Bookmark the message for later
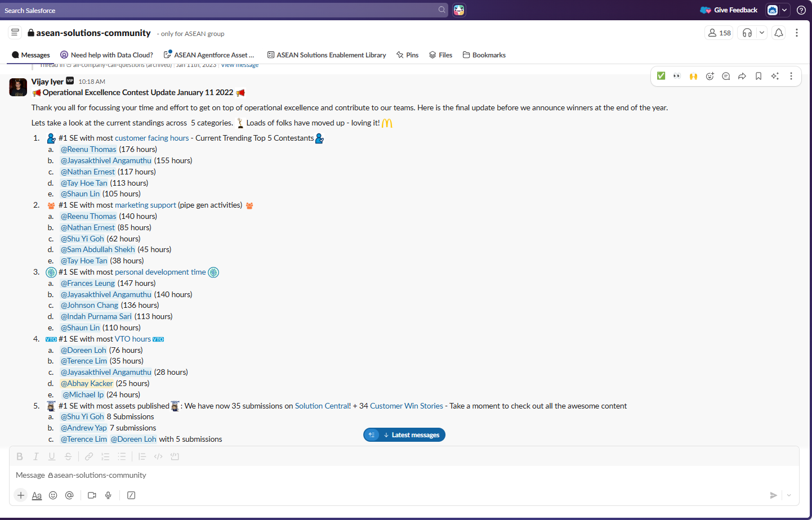The height and width of the screenshot is (520, 812). point(759,77)
